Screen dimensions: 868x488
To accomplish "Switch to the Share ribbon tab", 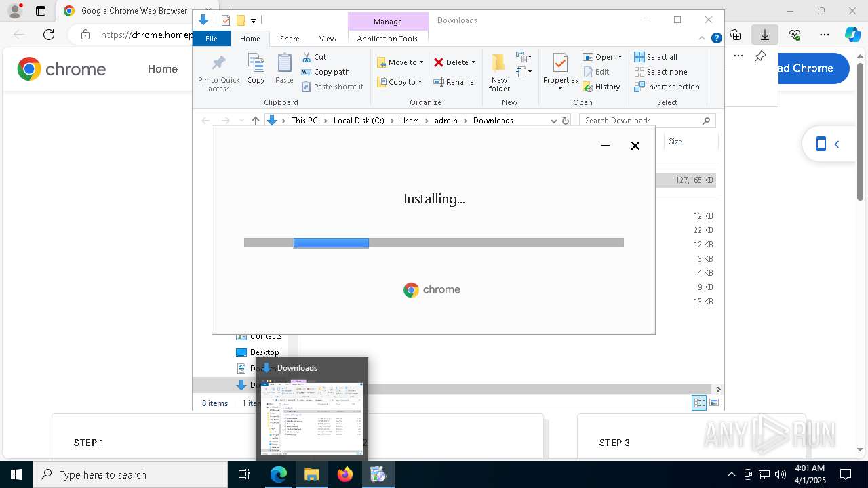I will click(x=290, y=39).
